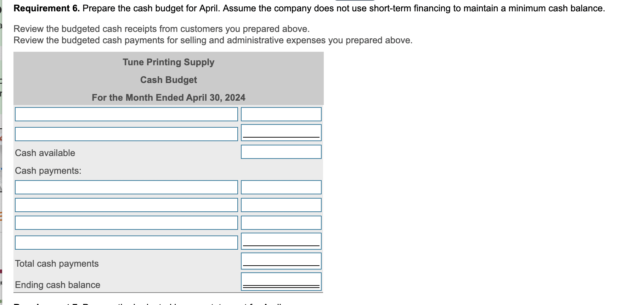Select the first description field under Cash payments
The width and height of the screenshot is (644, 305).
tap(126, 188)
